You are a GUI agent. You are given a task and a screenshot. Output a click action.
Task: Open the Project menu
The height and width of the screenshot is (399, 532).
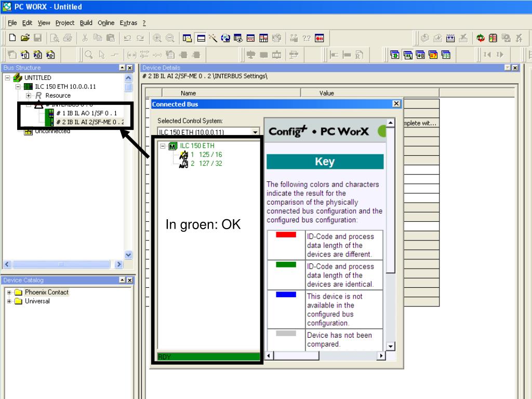(x=65, y=23)
